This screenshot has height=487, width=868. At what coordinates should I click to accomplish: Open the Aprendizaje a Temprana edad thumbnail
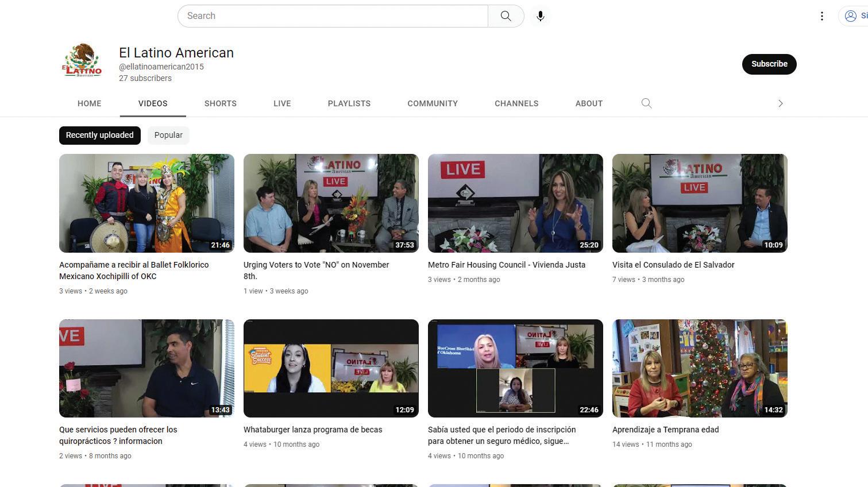(x=700, y=368)
